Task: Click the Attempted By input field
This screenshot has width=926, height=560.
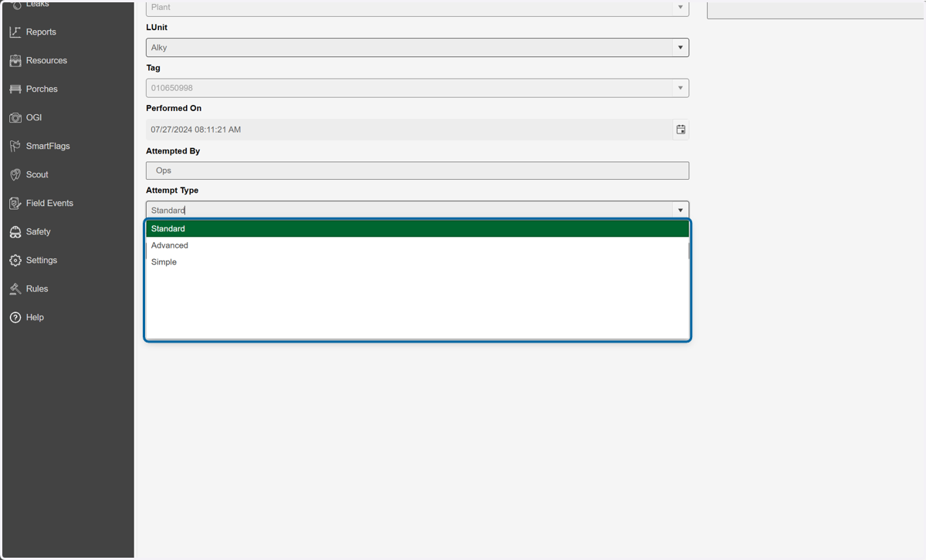Action: point(417,170)
